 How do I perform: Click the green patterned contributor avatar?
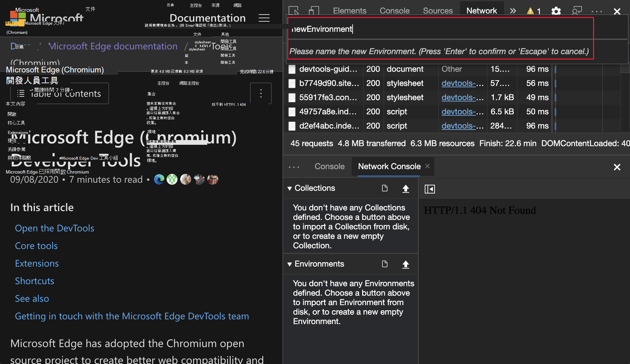172,179
